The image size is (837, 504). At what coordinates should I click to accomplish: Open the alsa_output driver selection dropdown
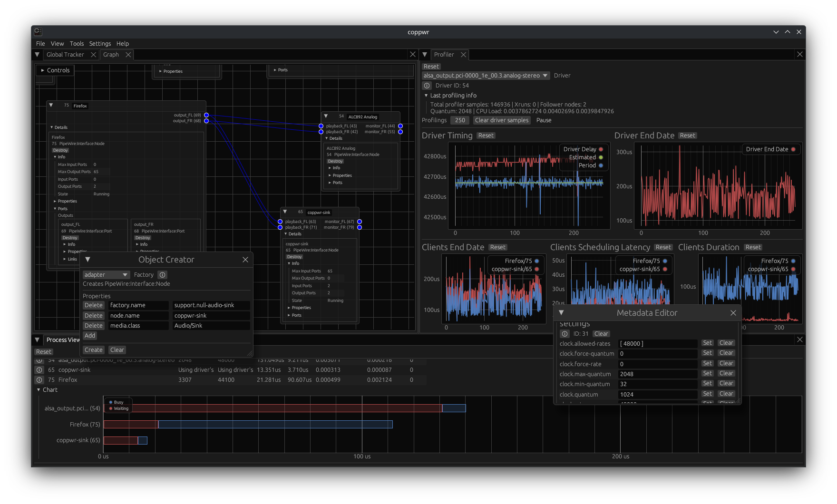486,76
